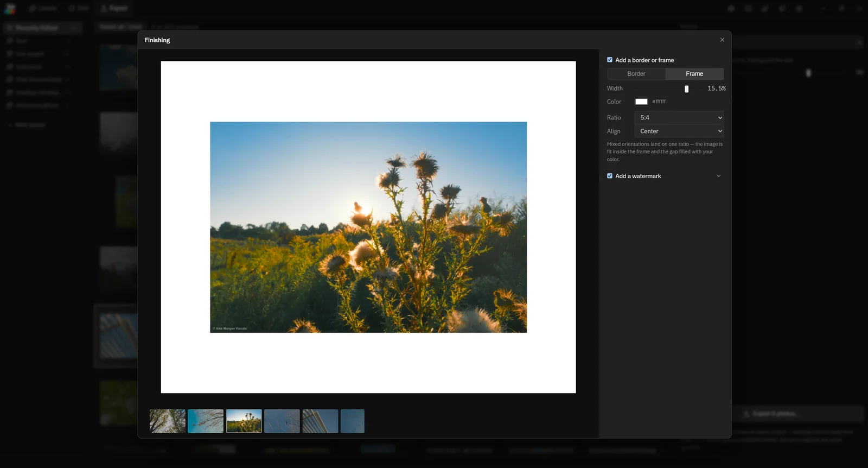This screenshot has height=468, width=868.
Task: Select the bare branches blue sky thumbnail
Action: point(206,421)
